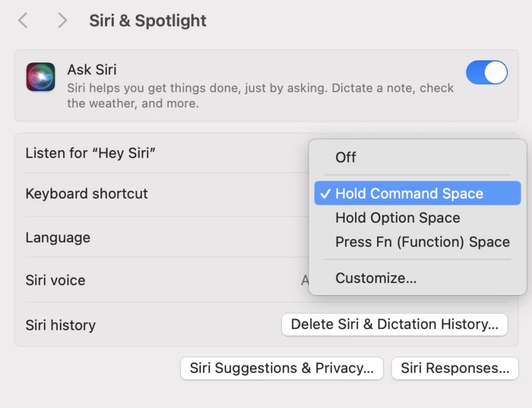Click the Siri & Spotlight title
532x408 pixels.
pos(147,21)
